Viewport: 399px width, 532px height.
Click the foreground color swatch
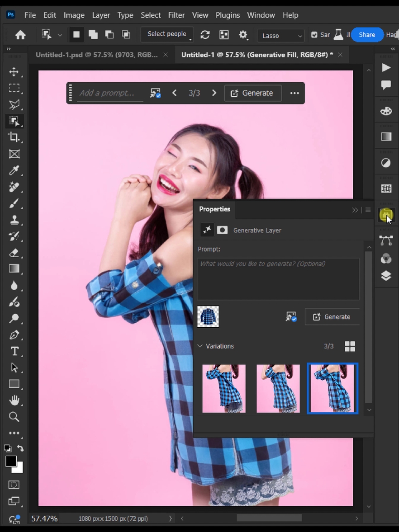point(10,461)
